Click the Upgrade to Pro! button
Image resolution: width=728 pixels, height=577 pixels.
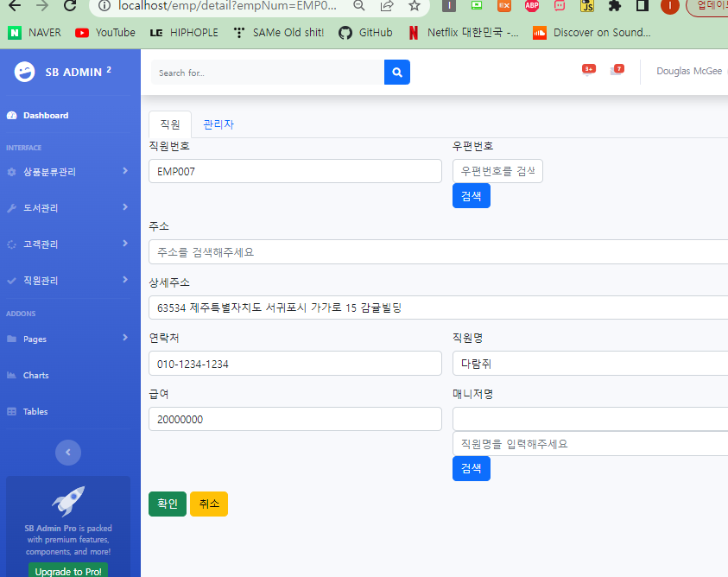pos(68,570)
